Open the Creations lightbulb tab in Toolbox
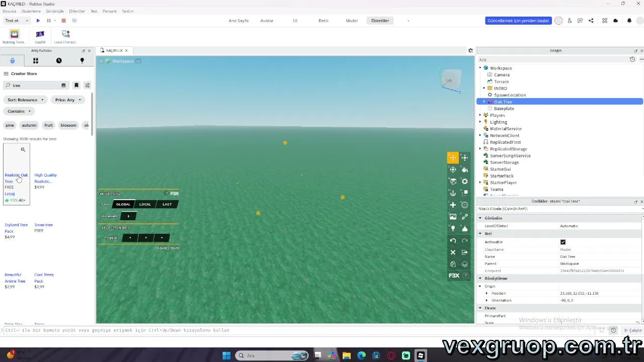The width and height of the screenshot is (644, 362). [x=82, y=61]
